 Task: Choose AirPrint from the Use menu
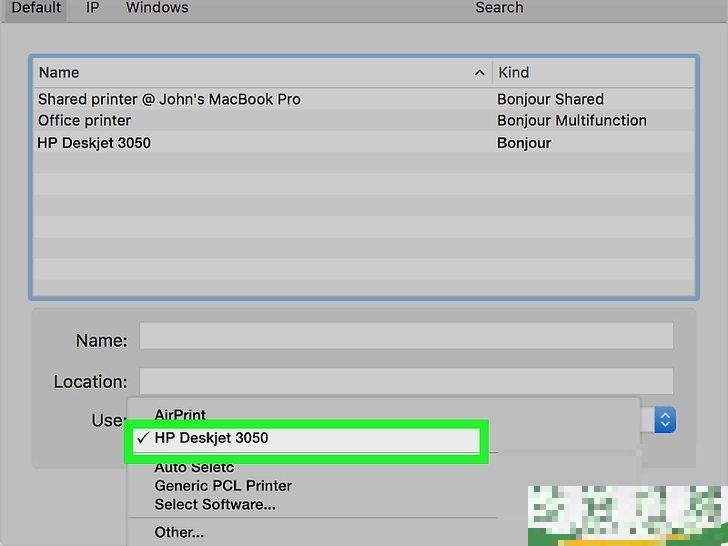180,414
